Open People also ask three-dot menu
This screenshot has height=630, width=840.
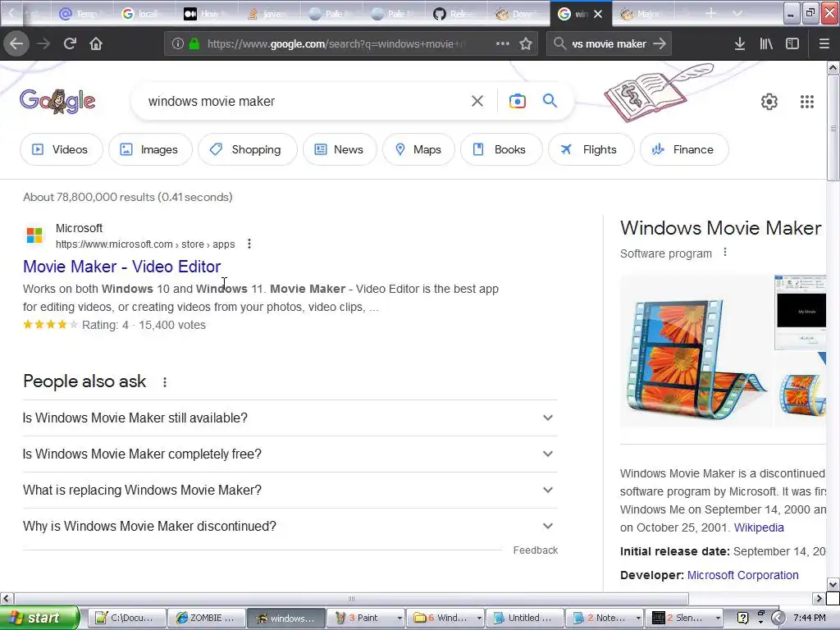point(165,382)
